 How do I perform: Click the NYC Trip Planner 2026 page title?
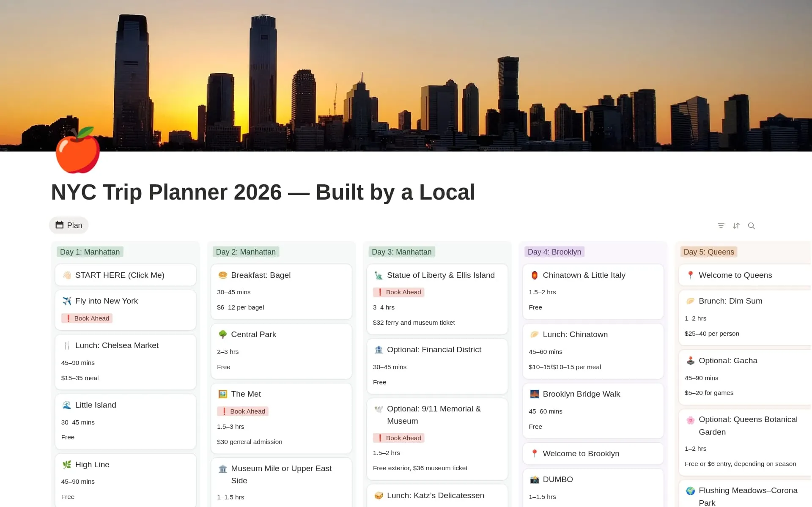click(x=263, y=192)
